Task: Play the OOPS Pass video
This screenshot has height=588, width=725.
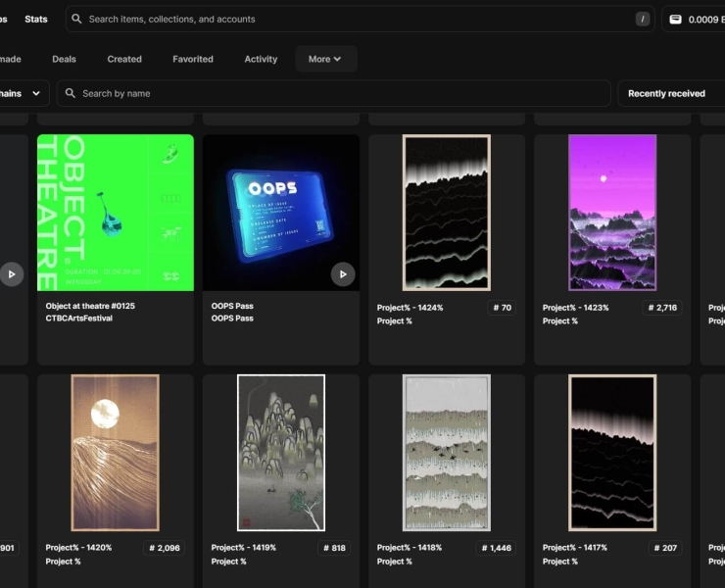Action: pyautogui.click(x=342, y=274)
